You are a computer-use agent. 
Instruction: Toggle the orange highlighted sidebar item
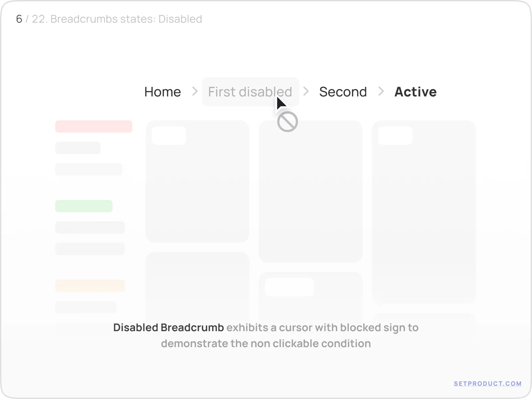[x=90, y=285]
